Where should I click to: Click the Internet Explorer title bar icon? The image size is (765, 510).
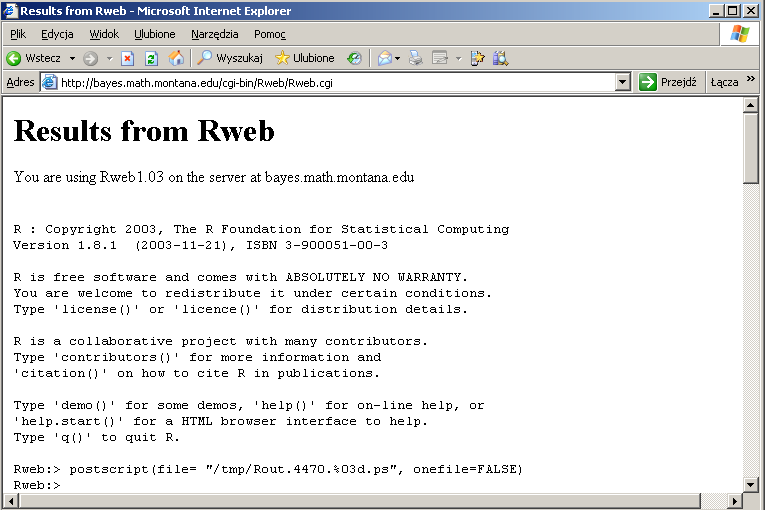point(10,11)
